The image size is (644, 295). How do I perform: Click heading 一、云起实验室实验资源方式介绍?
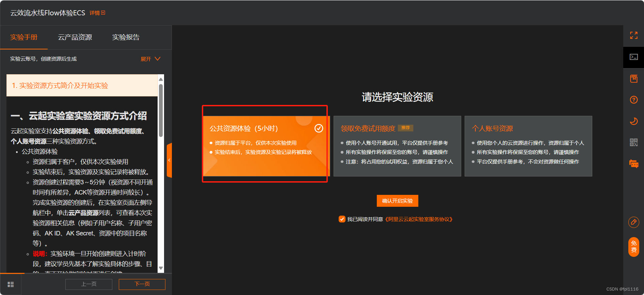click(x=79, y=116)
